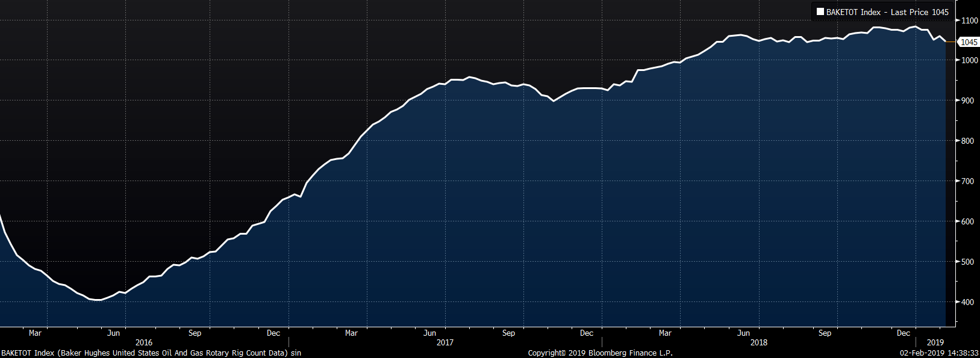The height and width of the screenshot is (358, 980).
Task: Click the 400 label on the price axis
Action: click(967, 302)
